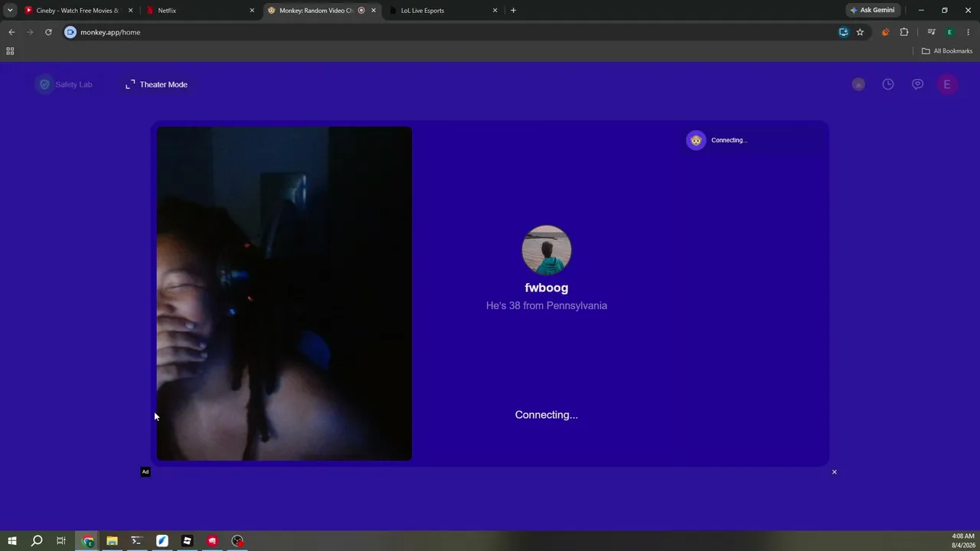
Task: Close the Netflix tab
Action: [252, 11]
